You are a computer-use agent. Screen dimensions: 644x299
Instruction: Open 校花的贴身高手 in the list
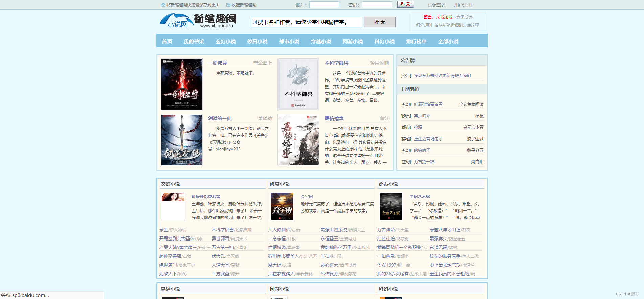[445, 256]
